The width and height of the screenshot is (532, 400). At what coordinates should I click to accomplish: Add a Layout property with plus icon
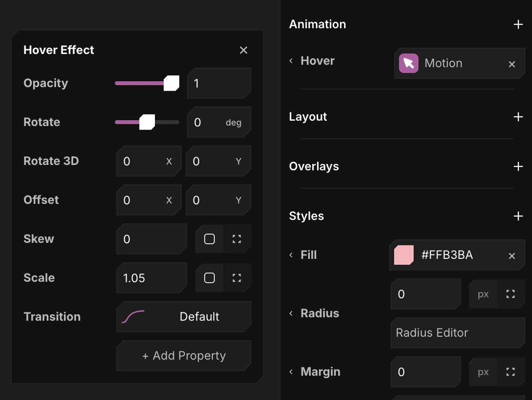coord(518,117)
